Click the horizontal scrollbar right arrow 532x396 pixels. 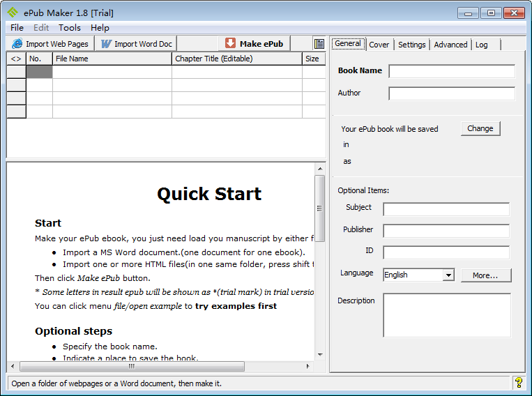pos(307,366)
